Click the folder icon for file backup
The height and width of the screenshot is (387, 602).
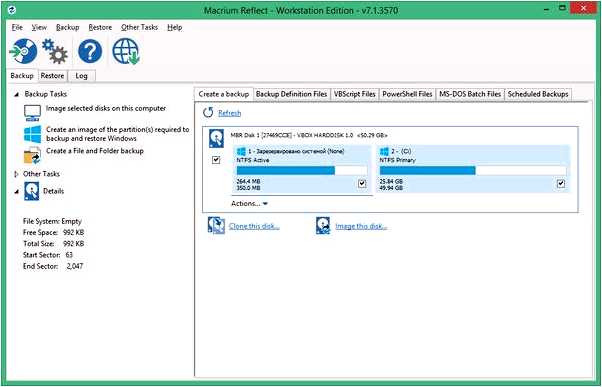tap(32, 155)
